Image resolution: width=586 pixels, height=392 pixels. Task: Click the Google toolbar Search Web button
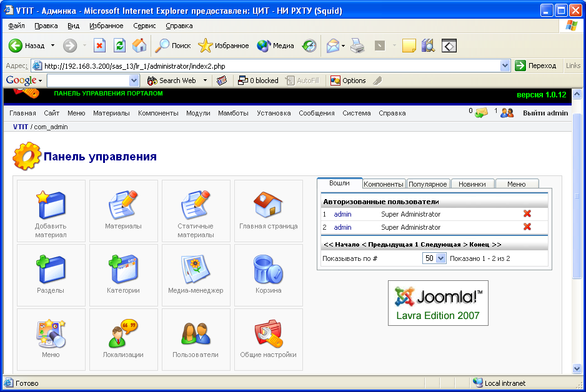click(x=172, y=81)
